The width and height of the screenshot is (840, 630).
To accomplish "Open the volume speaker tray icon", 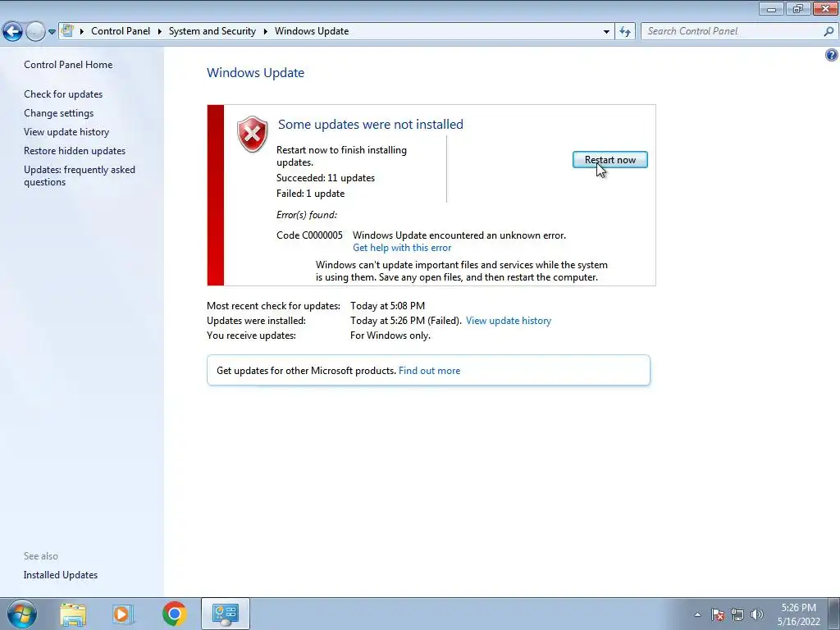I will [x=757, y=614].
